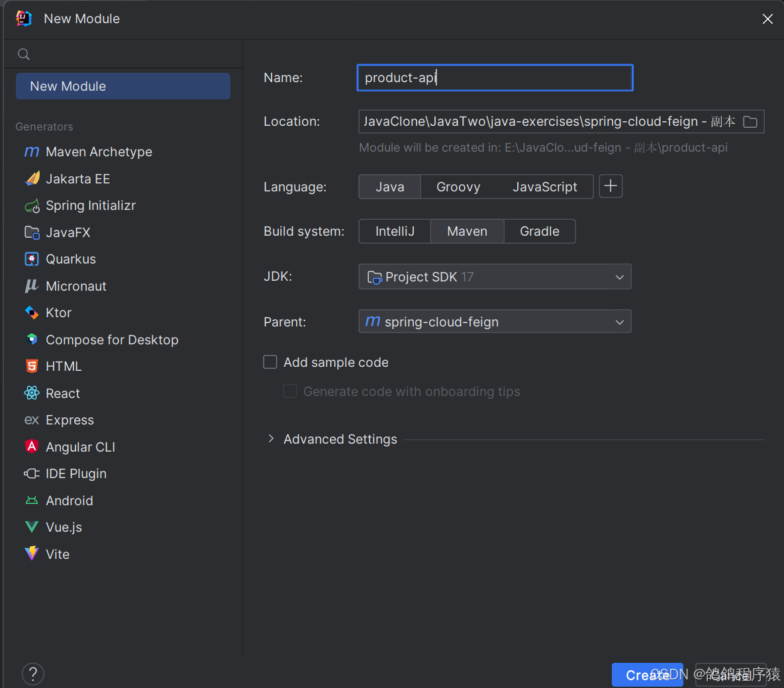
Task: Click the HTML5 shield icon
Action: tap(32, 366)
